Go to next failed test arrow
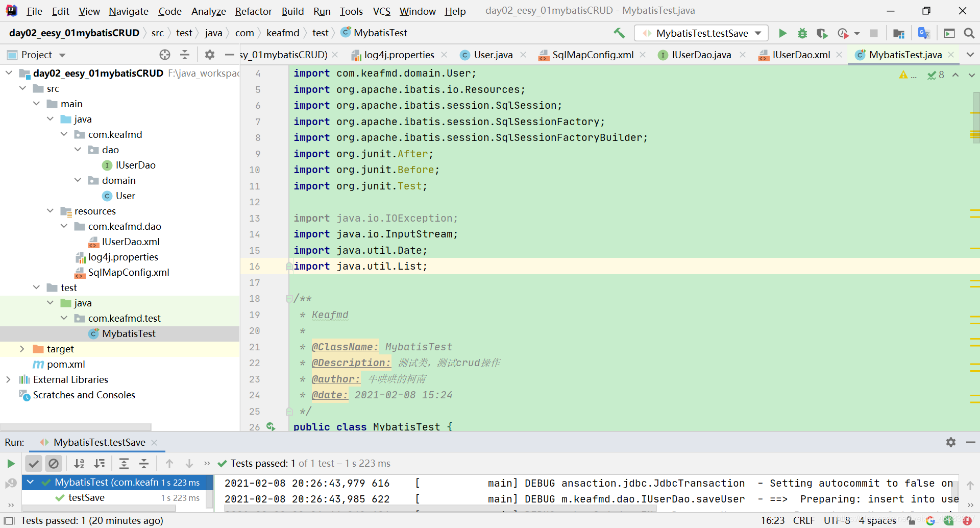The height and width of the screenshot is (528, 980). tap(189, 464)
